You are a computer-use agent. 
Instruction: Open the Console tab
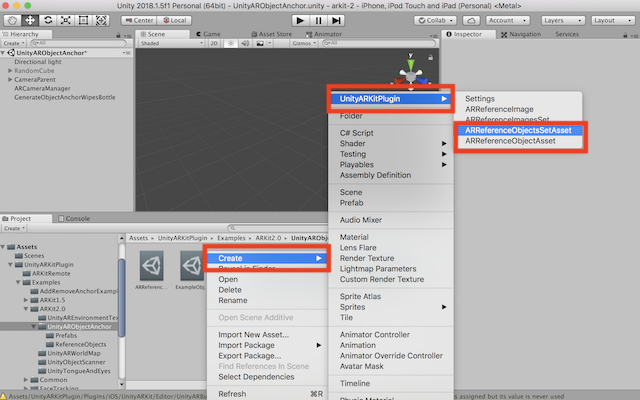[74, 218]
